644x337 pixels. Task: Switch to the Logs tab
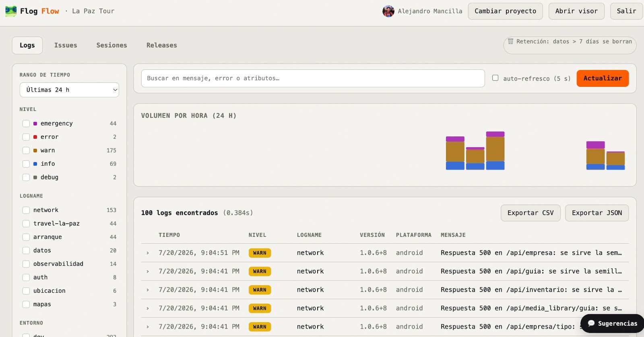(27, 45)
